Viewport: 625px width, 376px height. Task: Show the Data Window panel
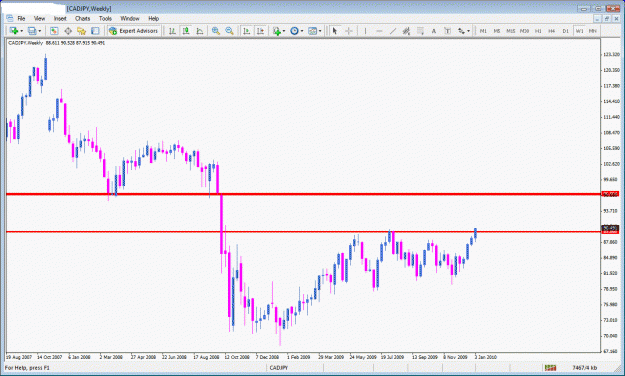point(68,31)
